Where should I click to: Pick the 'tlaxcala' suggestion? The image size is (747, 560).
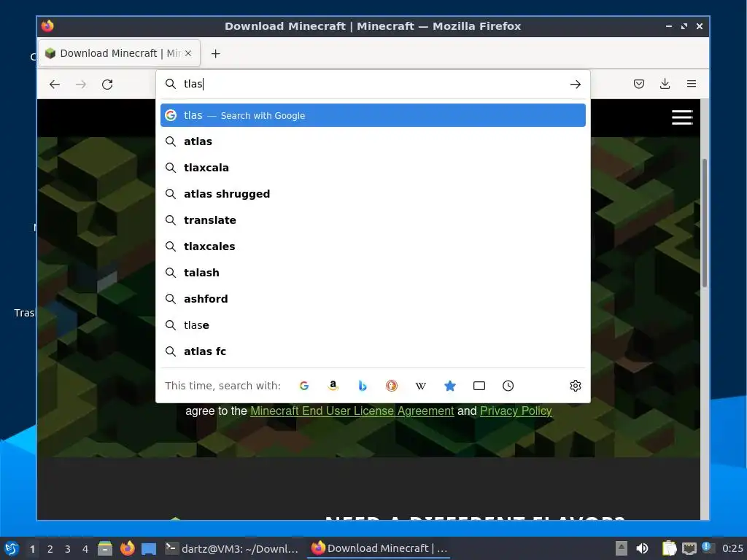point(373,168)
